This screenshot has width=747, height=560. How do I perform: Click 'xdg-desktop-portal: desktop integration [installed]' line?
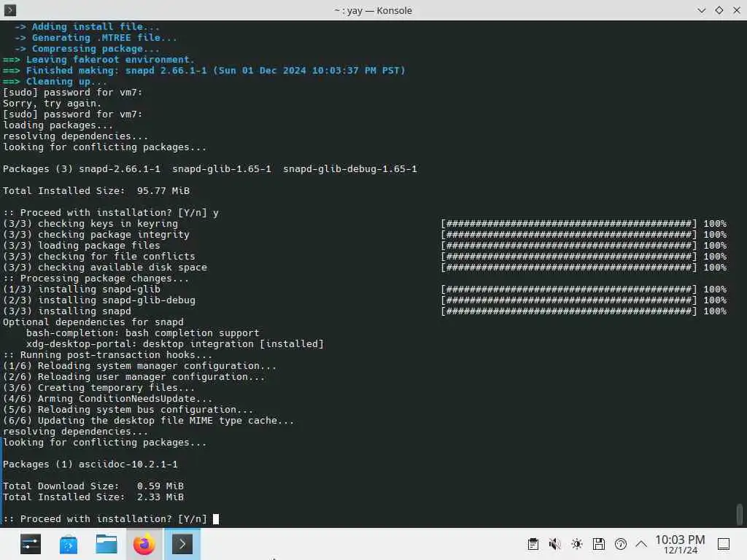tap(175, 344)
